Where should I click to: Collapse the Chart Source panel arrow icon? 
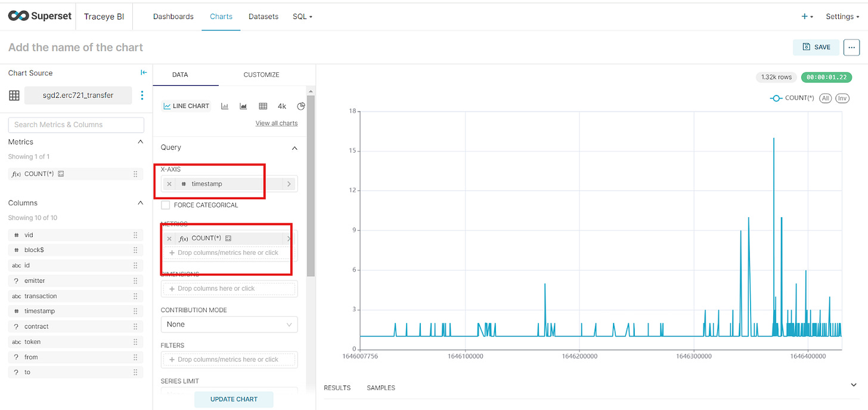144,73
